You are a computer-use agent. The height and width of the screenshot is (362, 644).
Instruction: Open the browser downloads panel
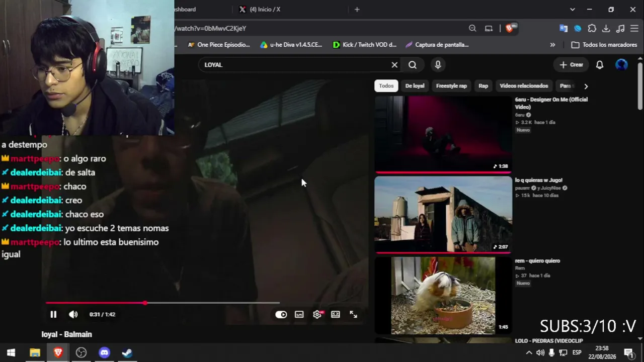click(x=606, y=29)
